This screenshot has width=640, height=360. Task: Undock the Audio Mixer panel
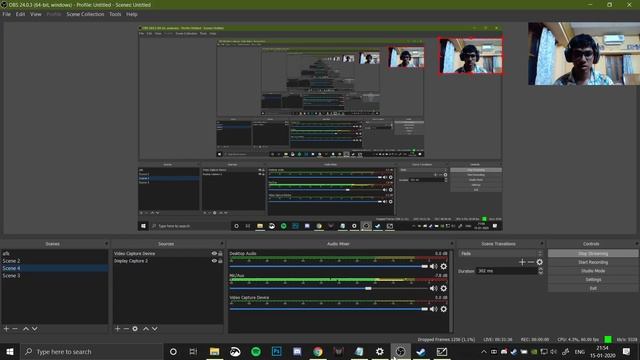(x=451, y=244)
